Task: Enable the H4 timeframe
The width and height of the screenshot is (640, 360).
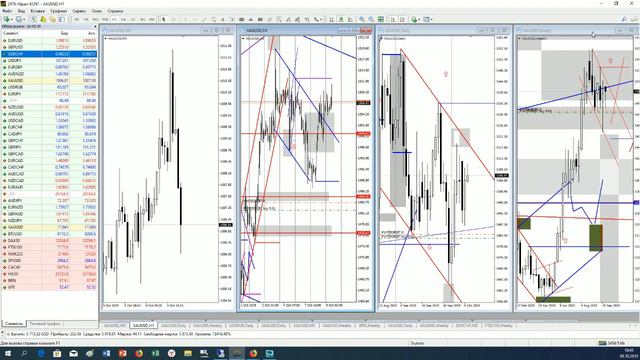Action: click(124, 19)
